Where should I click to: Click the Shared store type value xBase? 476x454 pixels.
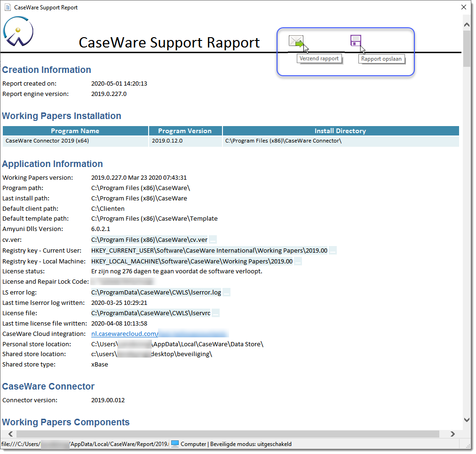[x=100, y=365]
